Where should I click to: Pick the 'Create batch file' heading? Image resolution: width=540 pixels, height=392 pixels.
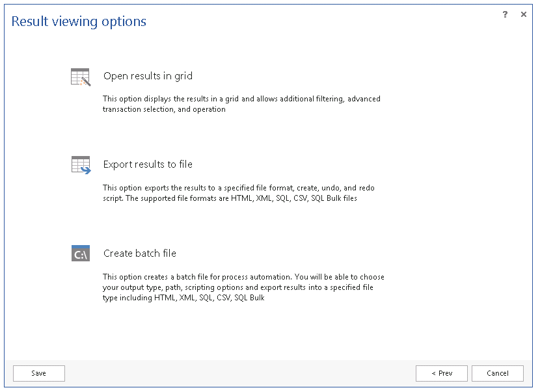tap(139, 254)
